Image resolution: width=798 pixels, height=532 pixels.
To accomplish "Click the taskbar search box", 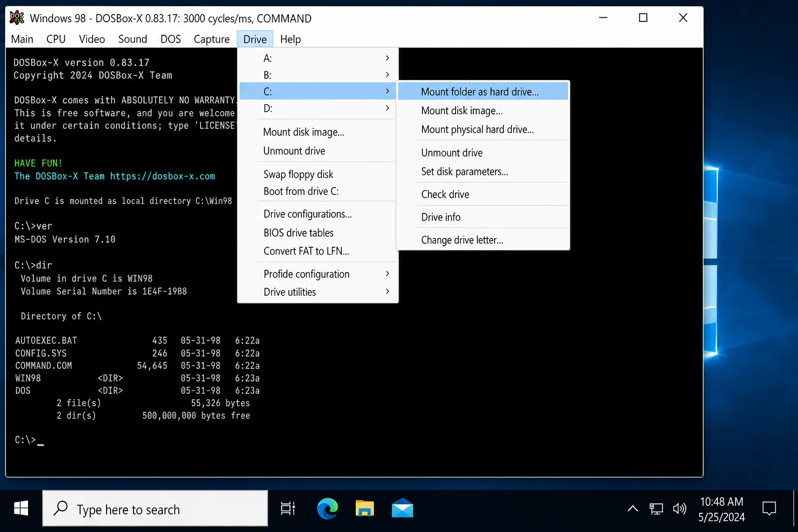I will pyautogui.click(x=155, y=508).
